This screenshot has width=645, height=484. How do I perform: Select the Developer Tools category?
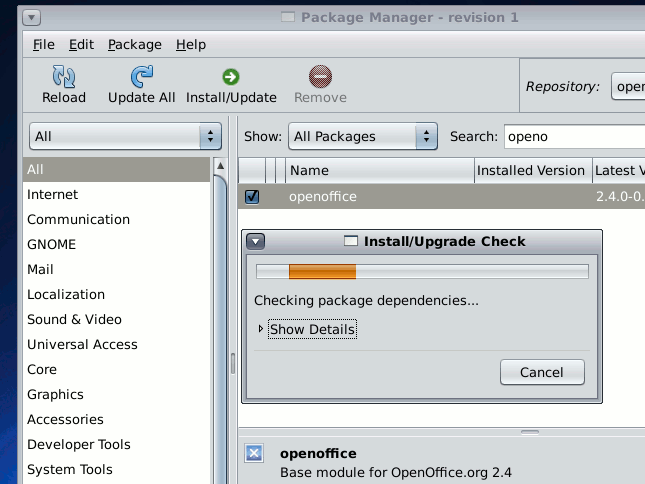pyautogui.click(x=116, y=445)
